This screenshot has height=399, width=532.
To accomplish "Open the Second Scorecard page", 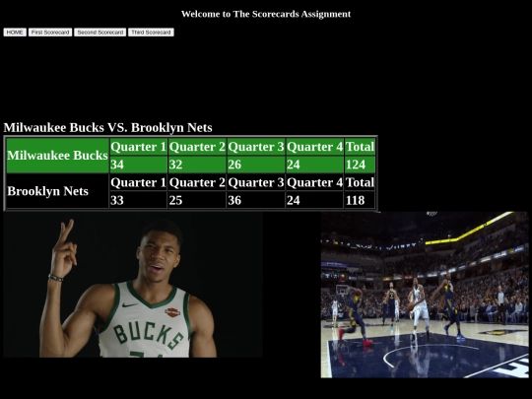I will point(100,33).
